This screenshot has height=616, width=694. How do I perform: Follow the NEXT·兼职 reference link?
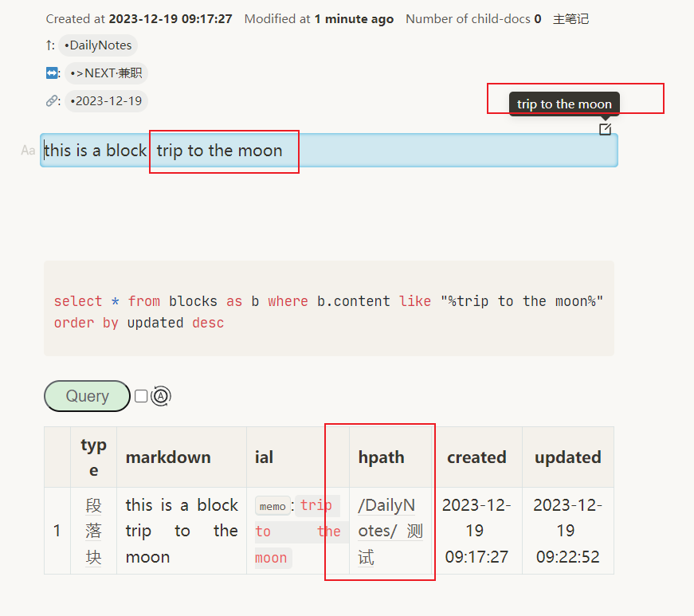(106, 73)
